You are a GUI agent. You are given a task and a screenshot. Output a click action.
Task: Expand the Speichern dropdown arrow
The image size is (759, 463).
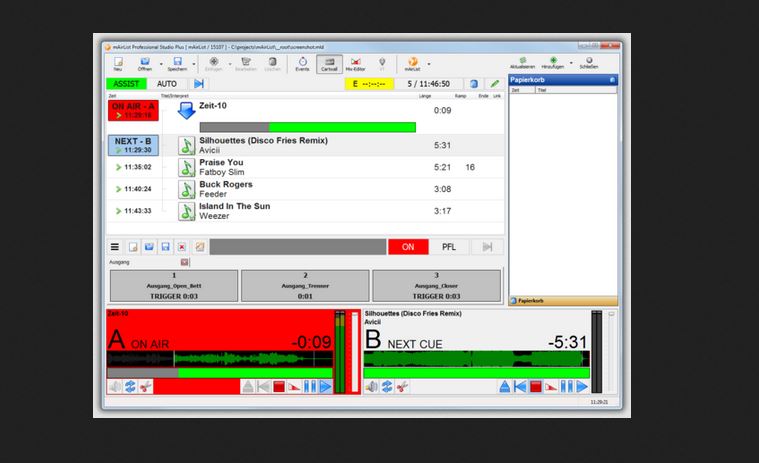[194, 64]
